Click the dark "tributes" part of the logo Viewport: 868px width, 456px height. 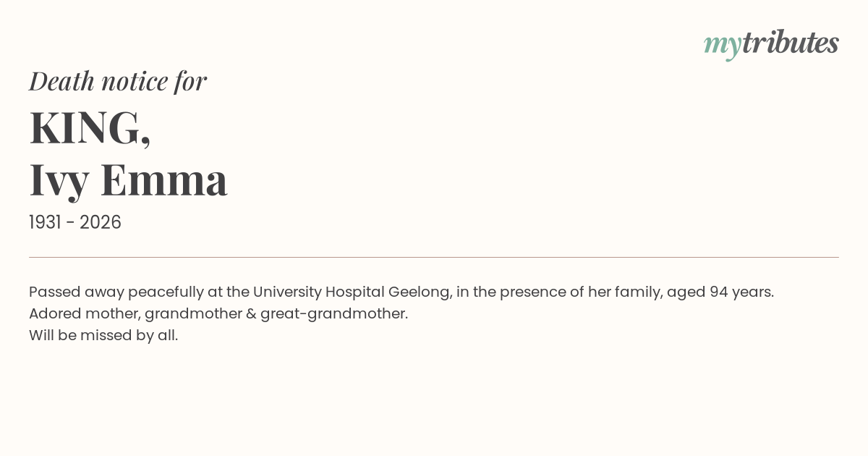(x=791, y=43)
